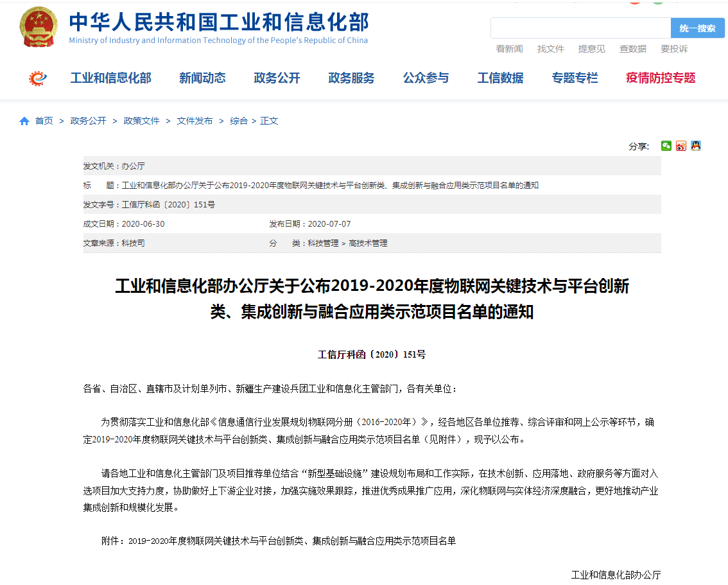
Task: Go to 文件发布 in the breadcrumb
Action: (x=195, y=121)
